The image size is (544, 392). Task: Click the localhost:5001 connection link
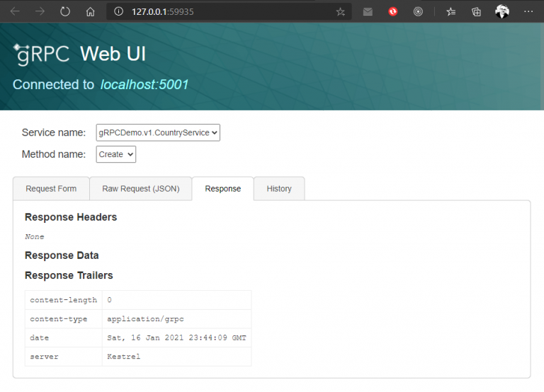click(x=144, y=85)
